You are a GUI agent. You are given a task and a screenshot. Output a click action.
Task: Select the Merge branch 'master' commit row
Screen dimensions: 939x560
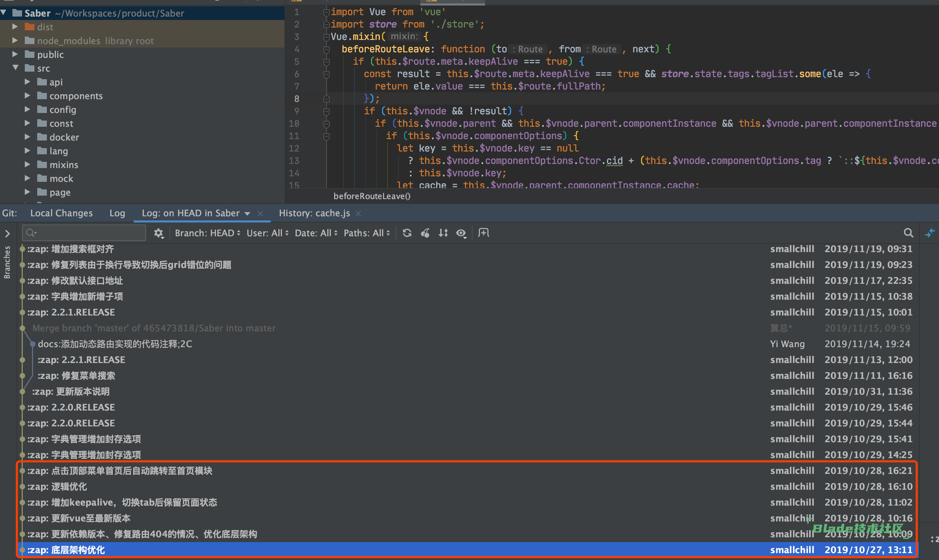tap(468, 328)
